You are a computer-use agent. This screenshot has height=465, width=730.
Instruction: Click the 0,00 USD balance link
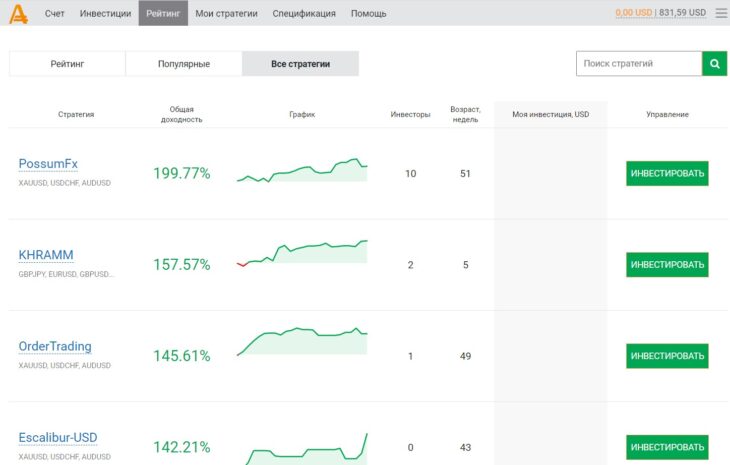click(x=634, y=13)
